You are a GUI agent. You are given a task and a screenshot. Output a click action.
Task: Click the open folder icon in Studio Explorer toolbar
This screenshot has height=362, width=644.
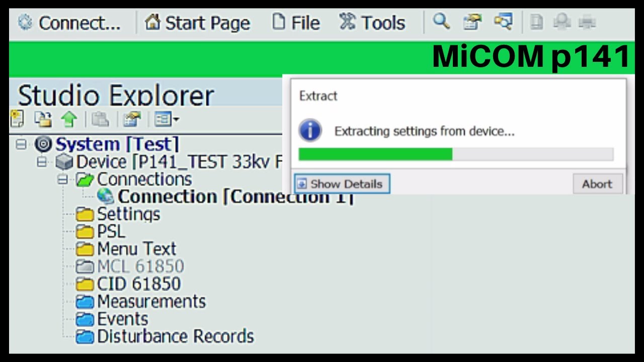(43, 119)
